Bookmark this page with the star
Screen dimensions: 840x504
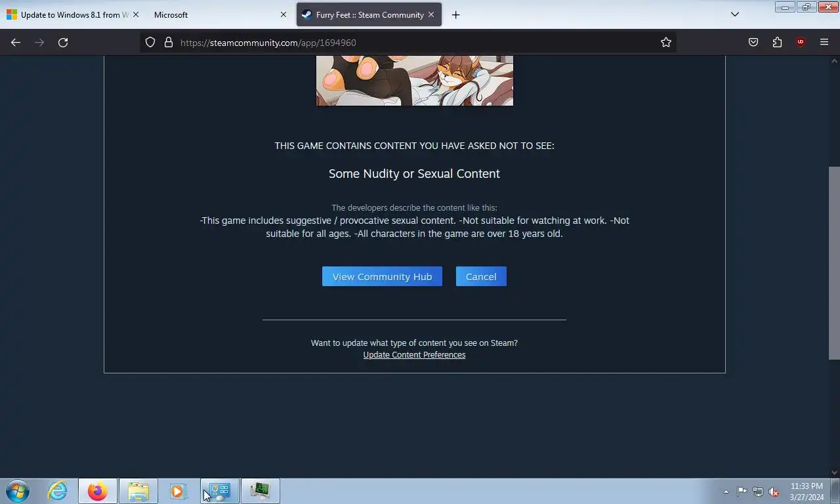(666, 42)
